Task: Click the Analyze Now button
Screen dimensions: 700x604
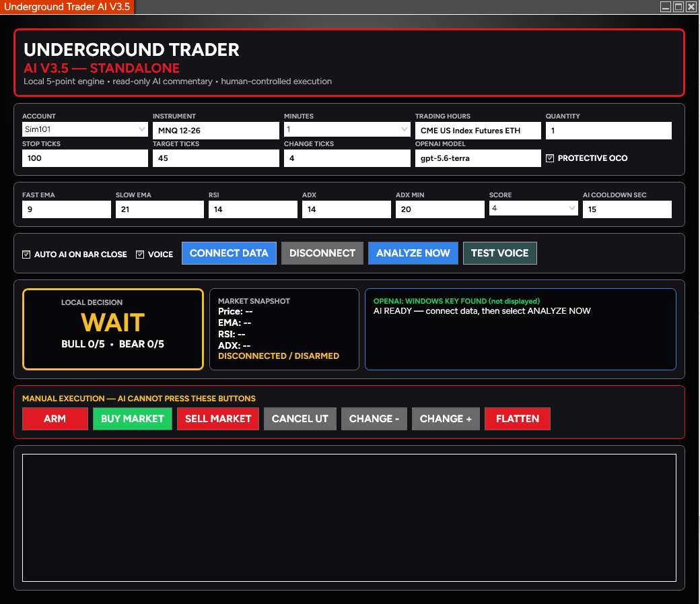Action: [413, 253]
